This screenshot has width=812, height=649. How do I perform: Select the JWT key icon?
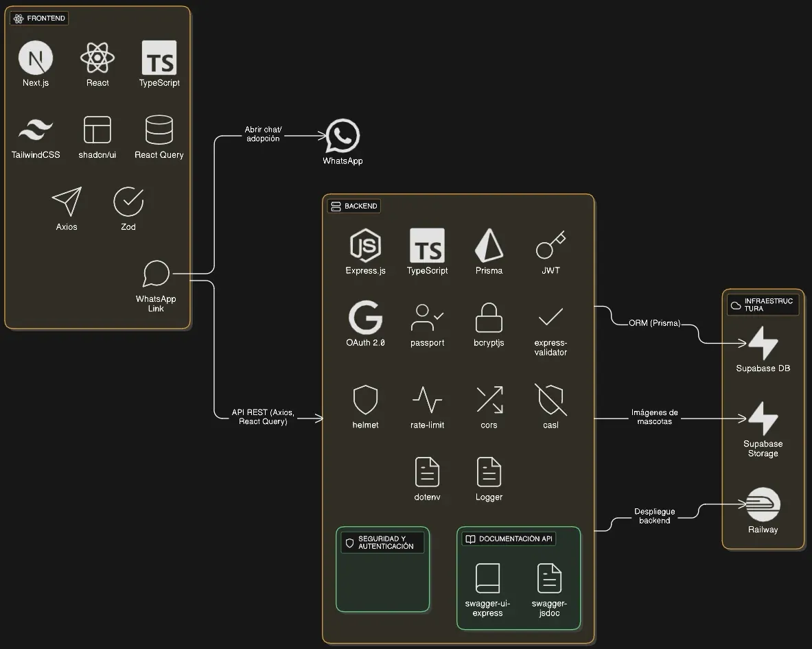tap(550, 246)
